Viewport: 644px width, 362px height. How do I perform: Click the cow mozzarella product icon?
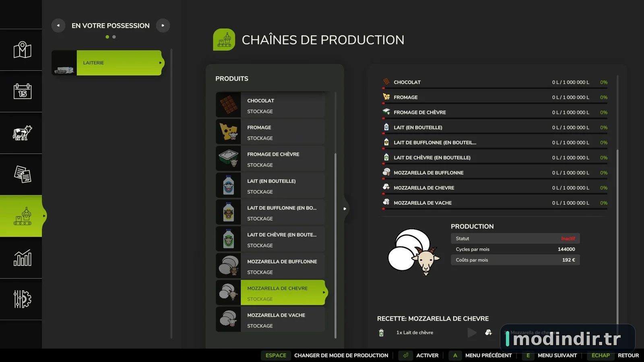pos(228,319)
